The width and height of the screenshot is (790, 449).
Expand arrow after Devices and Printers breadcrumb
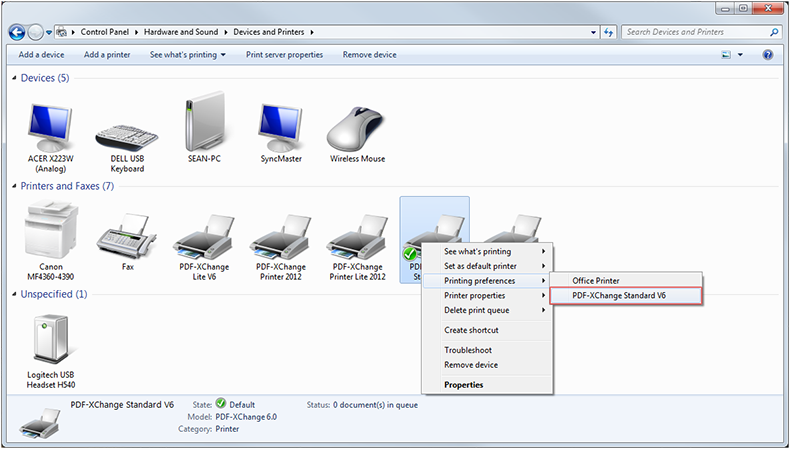coord(312,32)
